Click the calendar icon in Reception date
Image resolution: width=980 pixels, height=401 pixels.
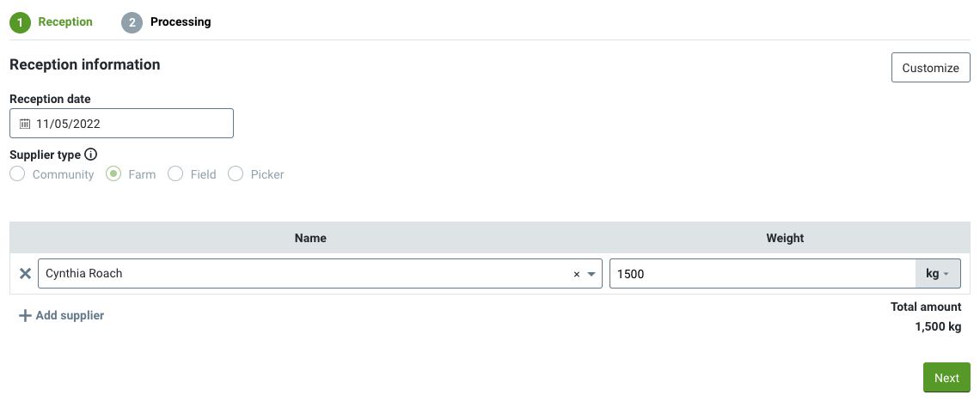click(25, 124)
